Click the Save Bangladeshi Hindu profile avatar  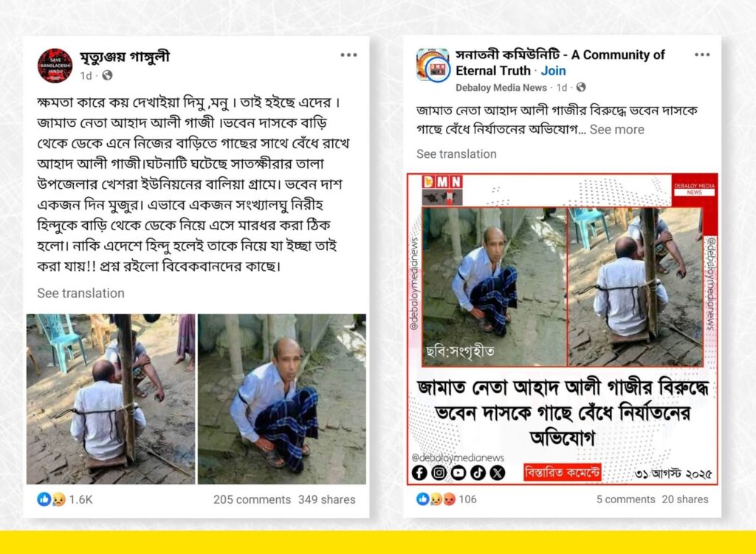[x=55, y=66]
